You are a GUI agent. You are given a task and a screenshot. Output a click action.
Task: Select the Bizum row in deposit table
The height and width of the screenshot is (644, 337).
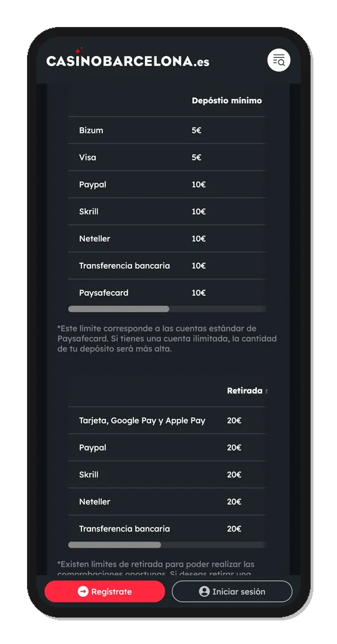pyautogui.click(x=167, y=130)
